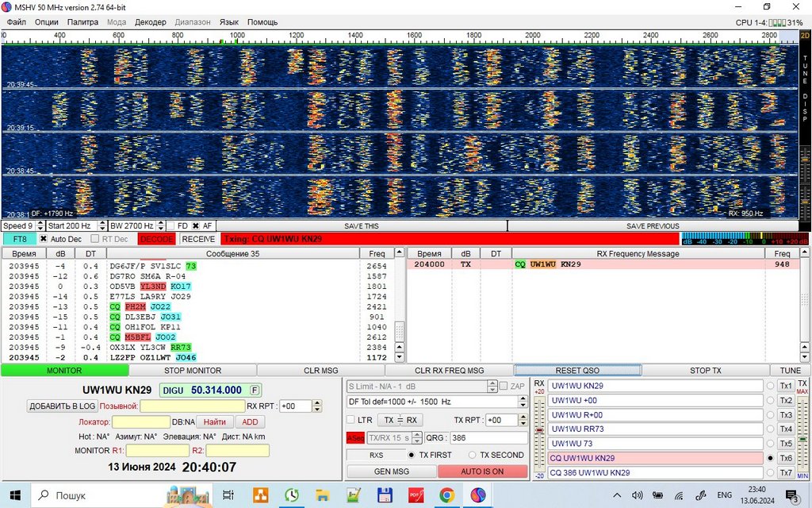
Task: Select the Tx3 message radio button
Action: tap(771, 414)
